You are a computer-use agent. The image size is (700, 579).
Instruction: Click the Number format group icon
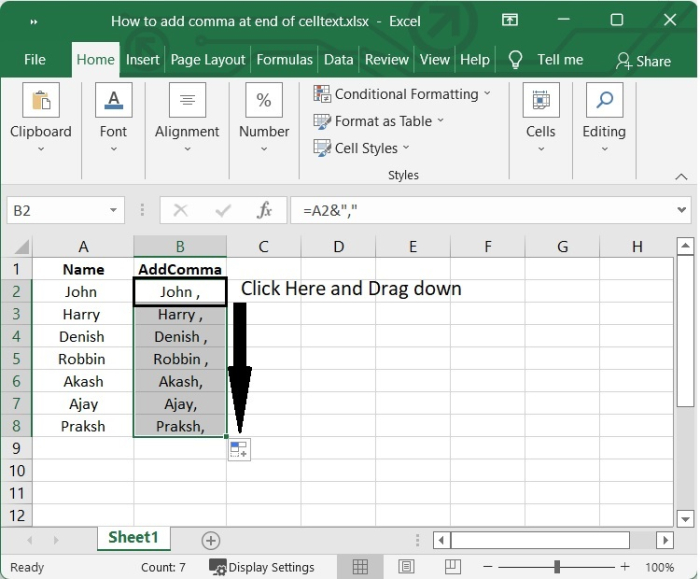click(x=264, y=101)
